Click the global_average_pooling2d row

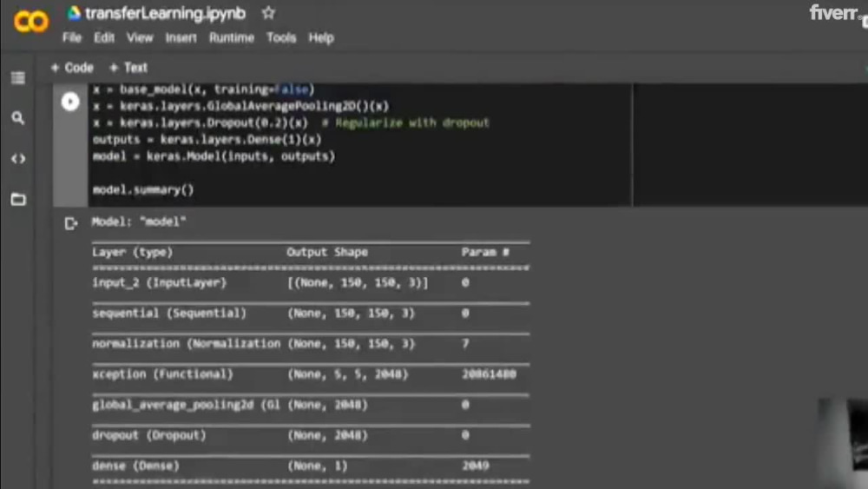click(x=311, y=405)
